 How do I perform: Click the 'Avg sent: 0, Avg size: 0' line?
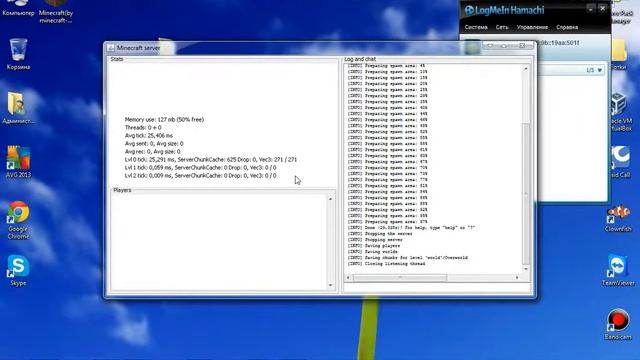pos(154,144)
